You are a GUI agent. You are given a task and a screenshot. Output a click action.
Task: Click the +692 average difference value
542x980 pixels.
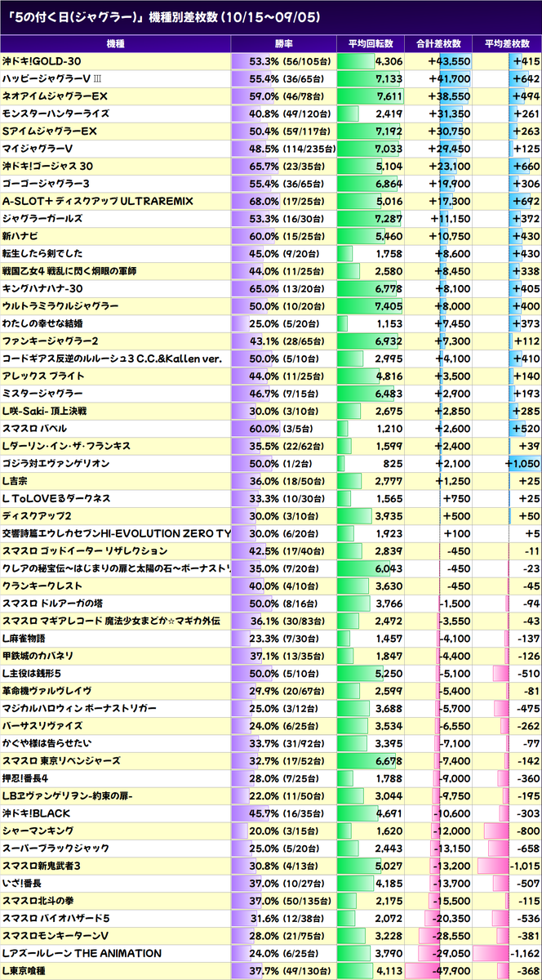pos(526,201)
